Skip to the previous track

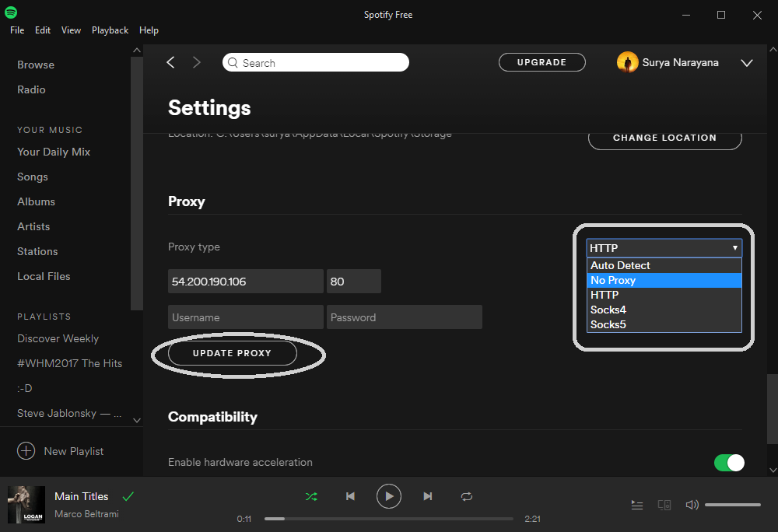(350, 496)
